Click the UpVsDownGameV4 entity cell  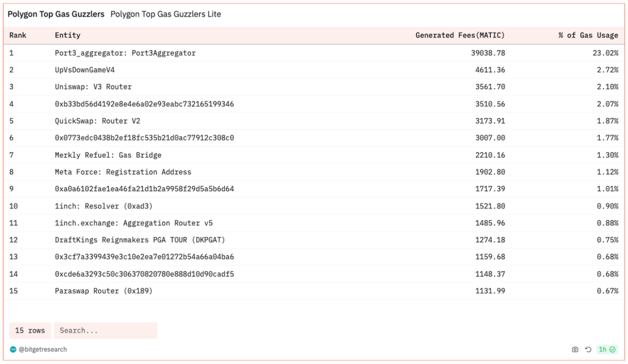pyautogui.click(x=84, y=70)
